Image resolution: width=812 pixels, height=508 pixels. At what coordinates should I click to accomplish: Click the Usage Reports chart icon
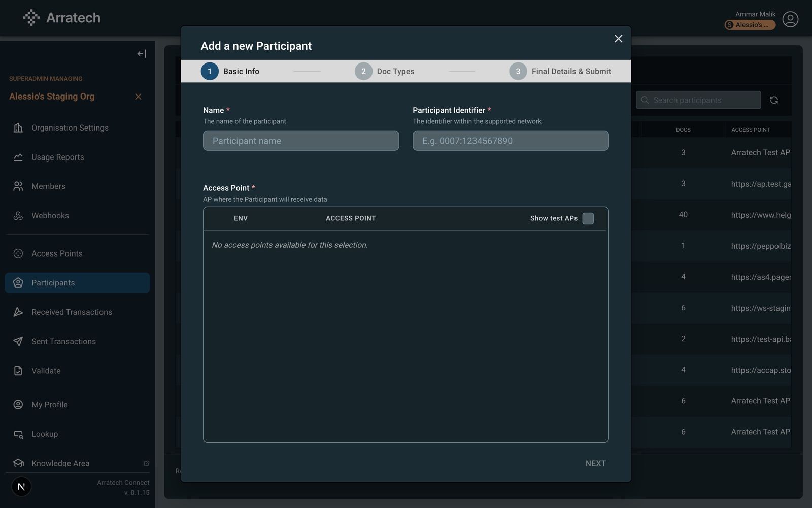point(18,157)
